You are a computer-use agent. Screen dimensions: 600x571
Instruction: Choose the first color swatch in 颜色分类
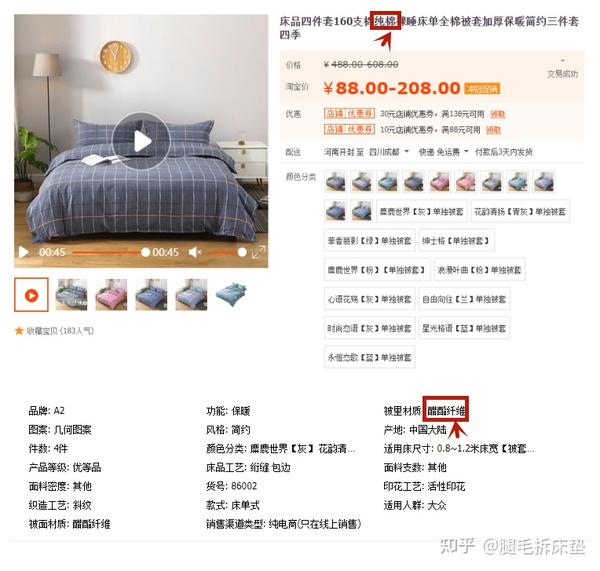click(336, 181)
